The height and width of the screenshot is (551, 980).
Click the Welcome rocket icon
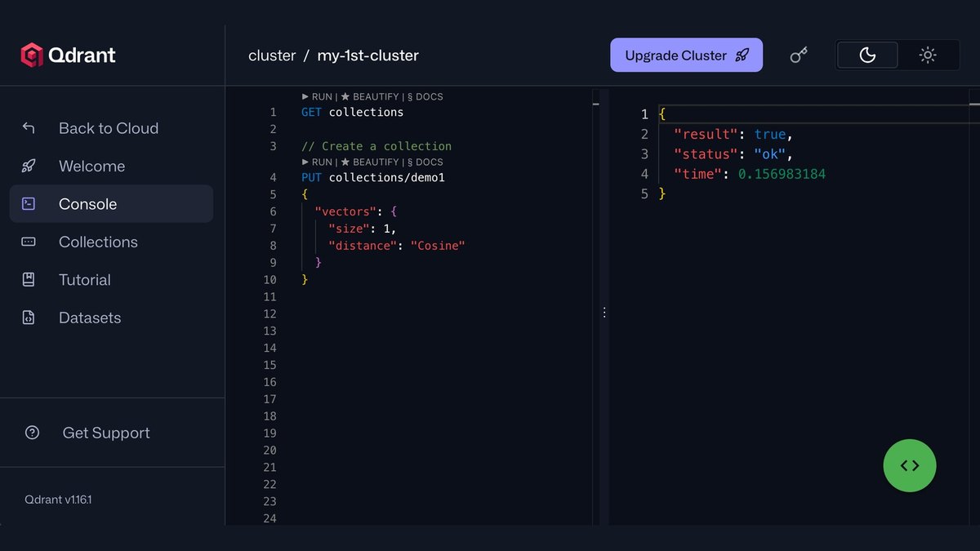pyautogui.click(x=29, y=166)
